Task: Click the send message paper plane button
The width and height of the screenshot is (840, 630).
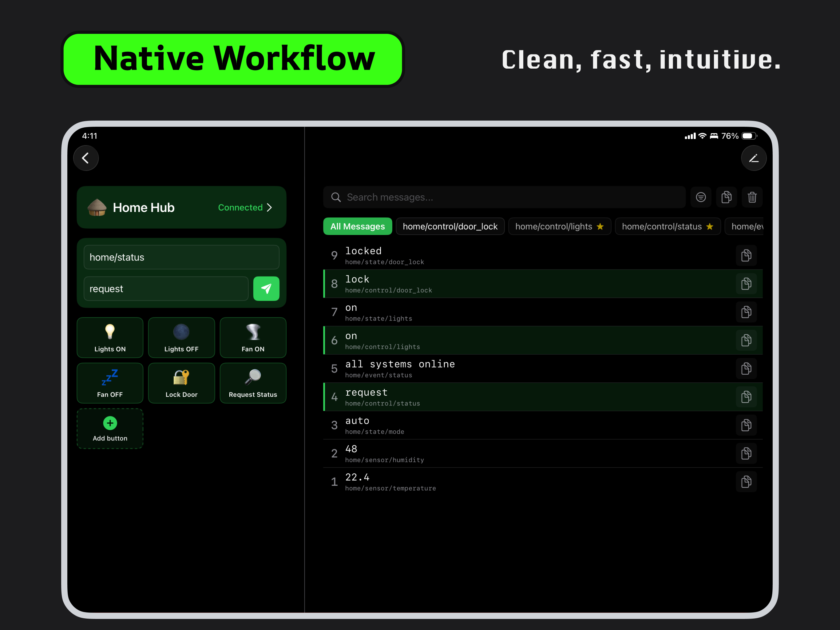Action: 266,289
